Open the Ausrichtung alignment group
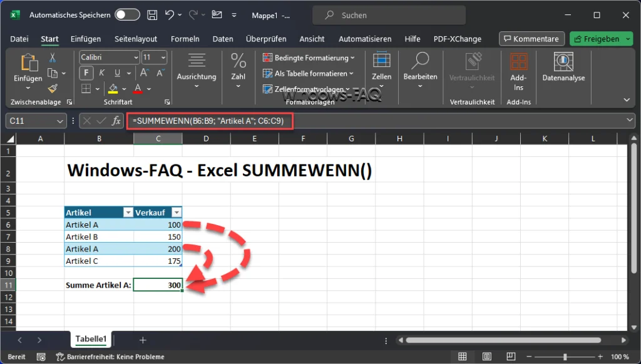This screenshot has width=641, height=364. pos(196,71)
